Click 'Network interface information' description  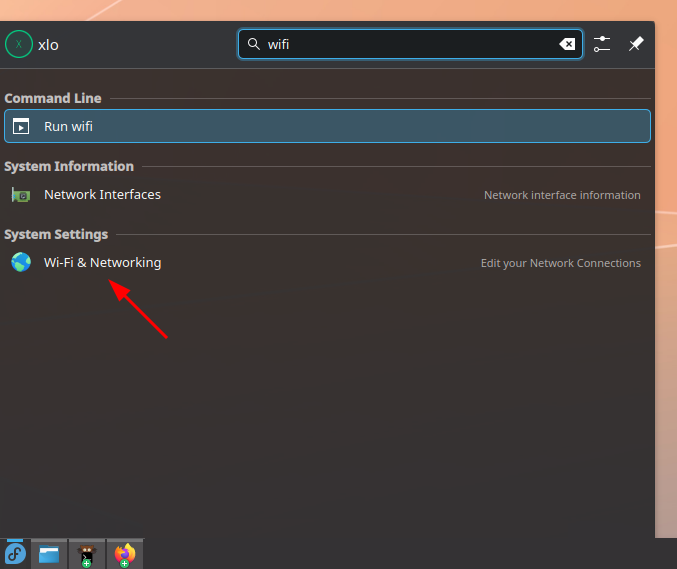pos(562,195)
